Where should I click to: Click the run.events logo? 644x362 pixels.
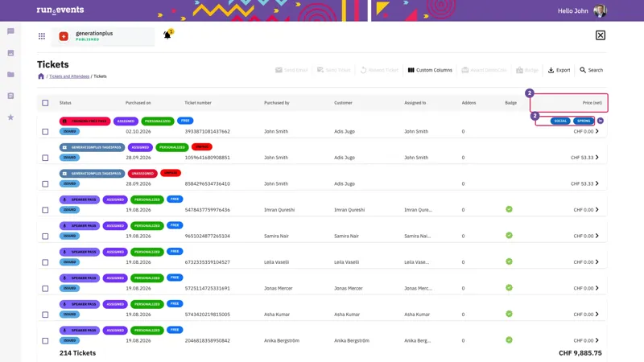[x=60, y=10]
